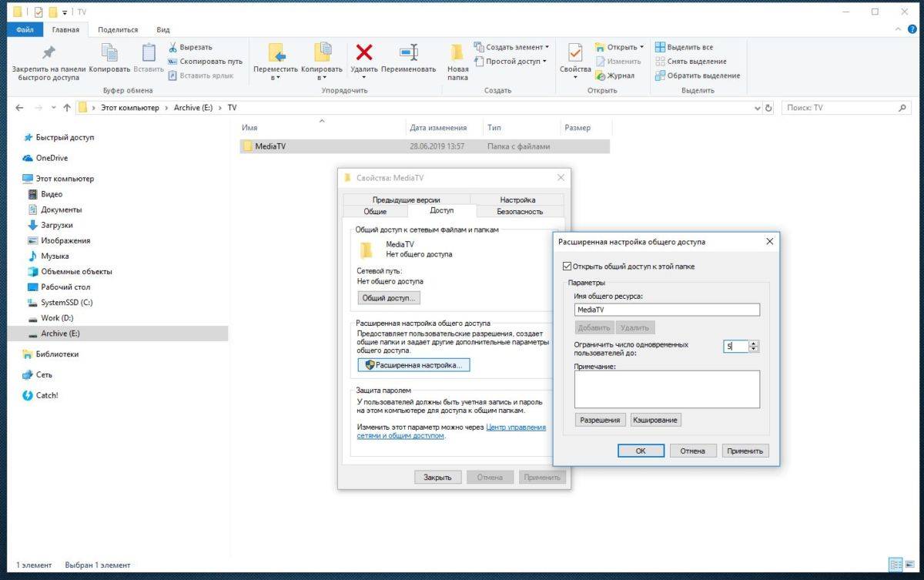Switch to the Безопасность tab
Image resolution: width=924 pixels, height=580 pixels.
(520, 211)
